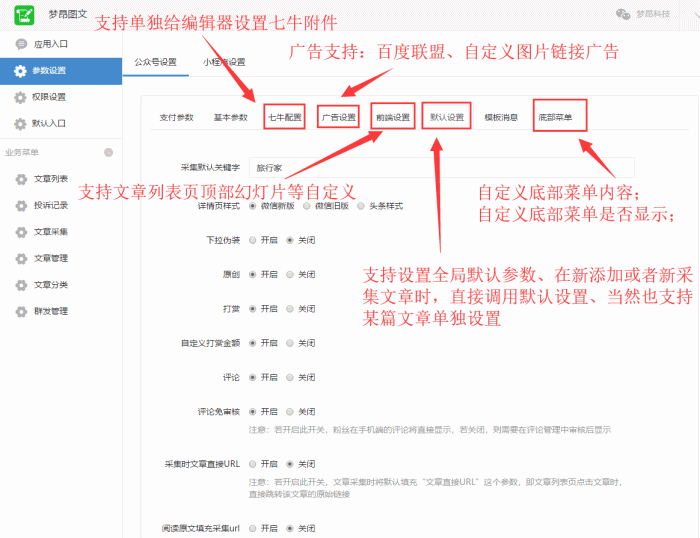Click the chat bubble icon beside 应用入口
700x538 pixels.
(x=21, y=44)
